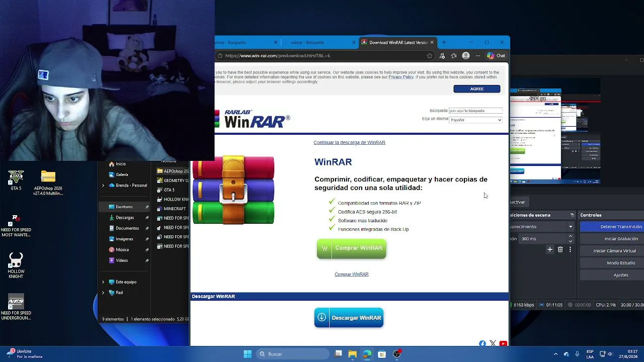Launch the Hollow Knight desktop shortcut
The width and height of the screenshot is (644, 362).
click(16, 265)
